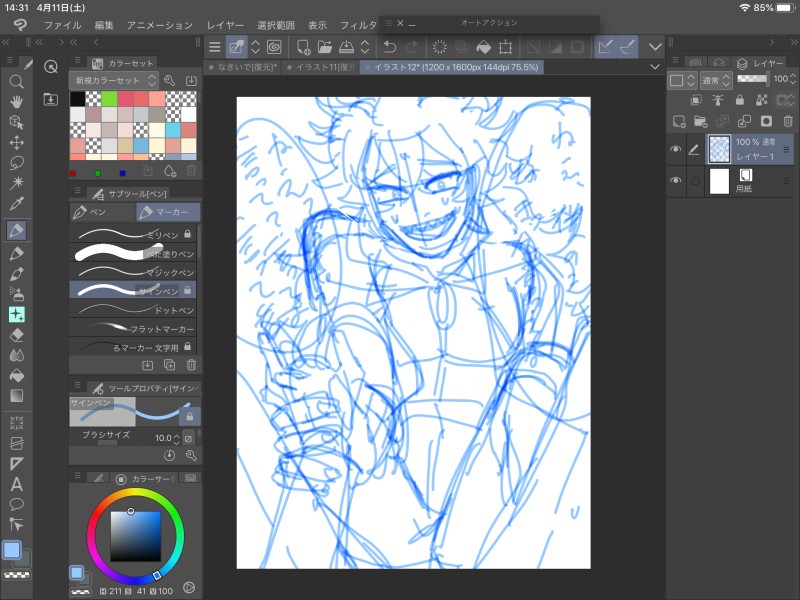800x600 pixels.
Task: Hide the paper layer eye icon
Action: point(676,181)
